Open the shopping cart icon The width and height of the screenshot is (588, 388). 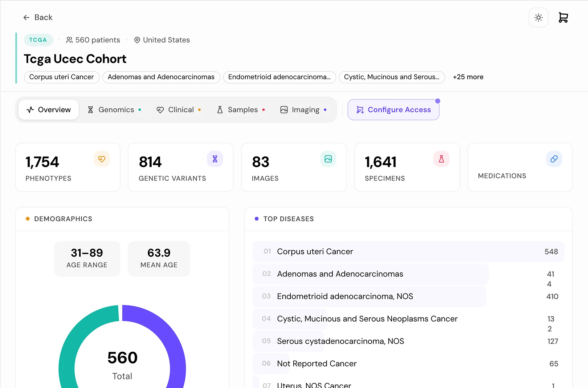click(563, 17)
